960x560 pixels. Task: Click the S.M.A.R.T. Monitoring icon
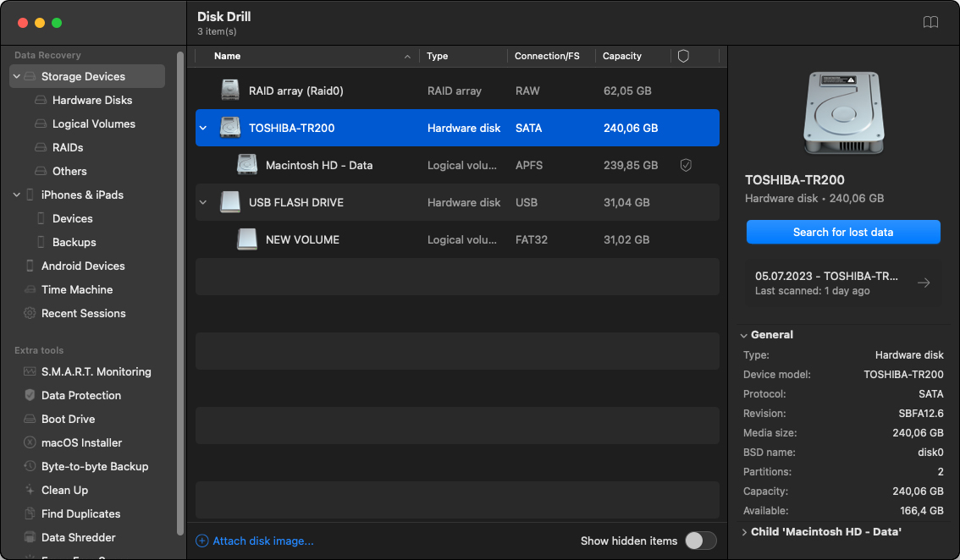30,371
